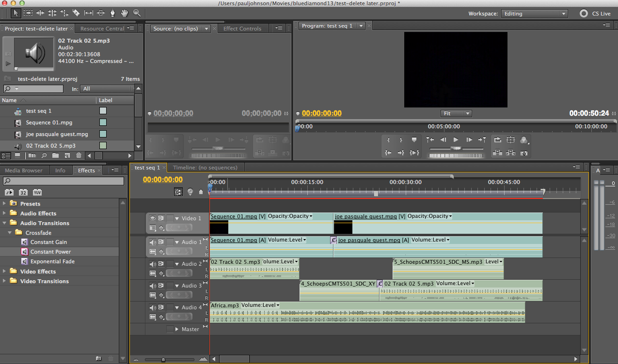Viewport: 618px width, 364px height.
Task: Switch to the Resource Central tab
Action: pyautogui.click(x=102, y=29)
